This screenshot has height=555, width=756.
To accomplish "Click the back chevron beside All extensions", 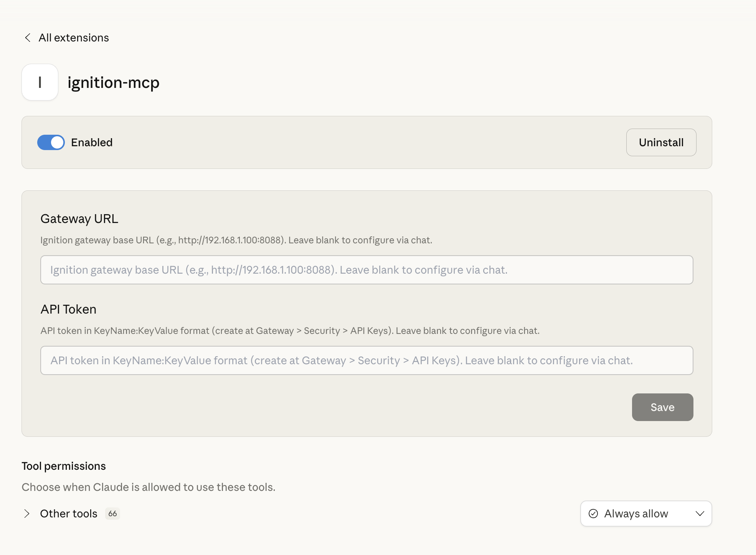I will pos(27,38).
